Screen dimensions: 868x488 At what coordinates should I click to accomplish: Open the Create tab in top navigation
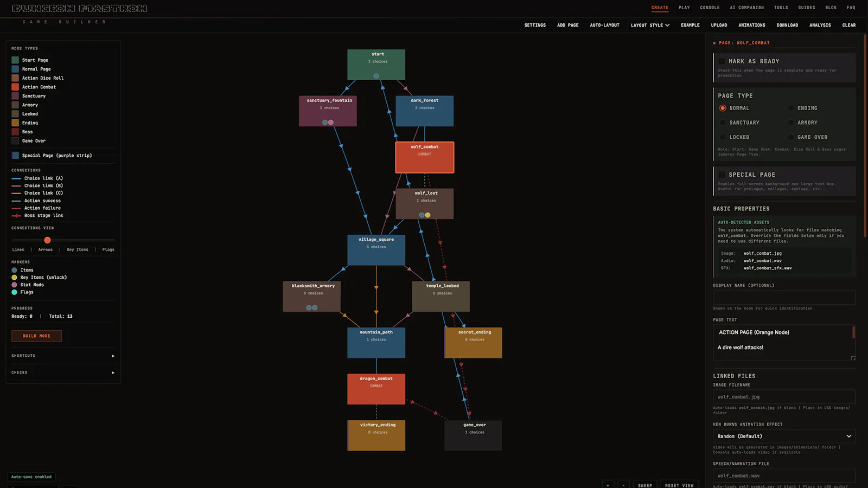pyautogui.click(x=660, y=8)
